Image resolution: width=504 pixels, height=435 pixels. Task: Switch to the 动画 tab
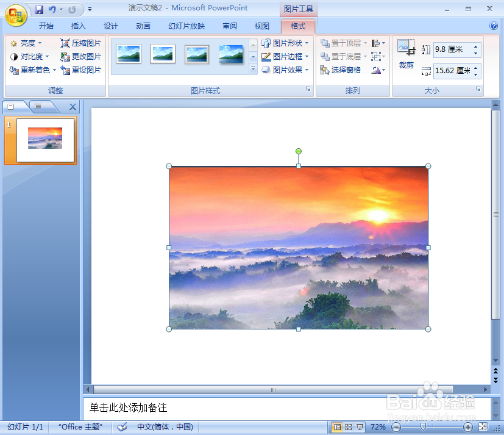[x=143, y=26]
